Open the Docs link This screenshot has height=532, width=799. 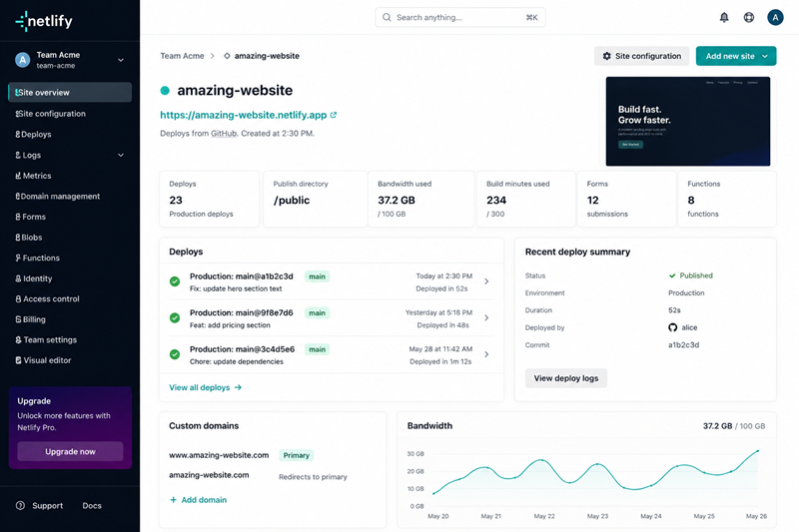tap(92, 505)
